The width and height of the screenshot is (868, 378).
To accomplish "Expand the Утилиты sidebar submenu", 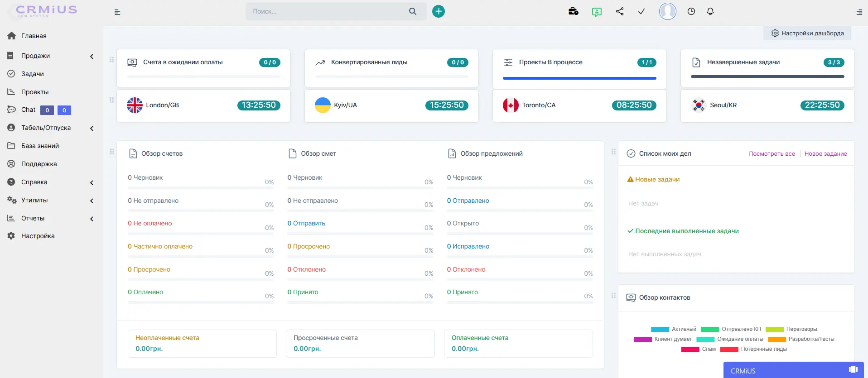I will 92,201.
